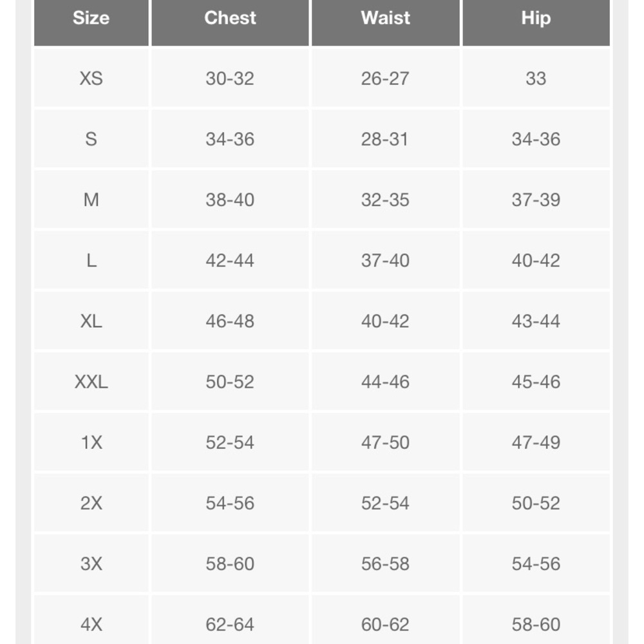Select the Hip column header

[536, 22]
